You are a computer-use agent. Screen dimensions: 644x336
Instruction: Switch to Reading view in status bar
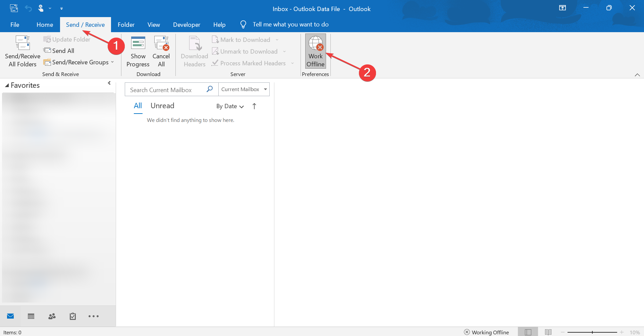point(549,332)
